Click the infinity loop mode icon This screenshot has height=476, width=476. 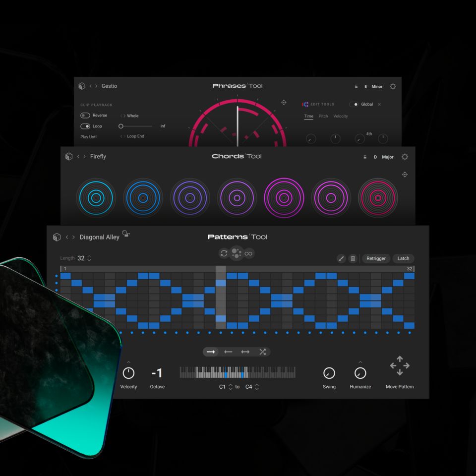tap(249, 253)
